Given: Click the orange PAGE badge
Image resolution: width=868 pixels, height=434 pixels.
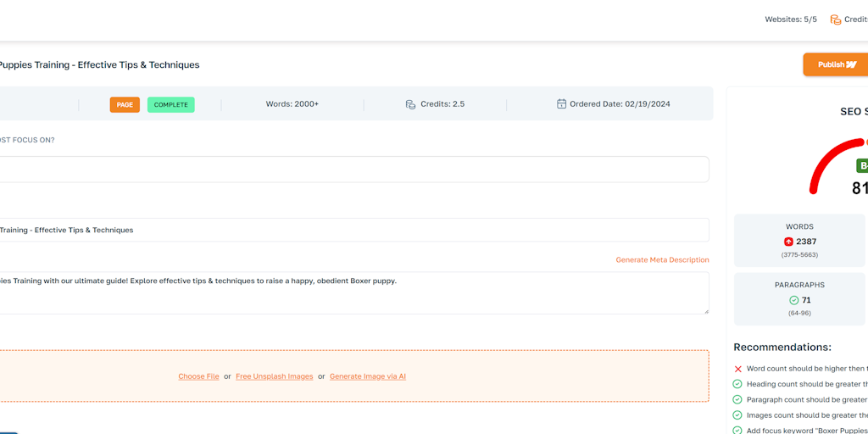Looking at the screenshot, I should click(x=125, y=105).
